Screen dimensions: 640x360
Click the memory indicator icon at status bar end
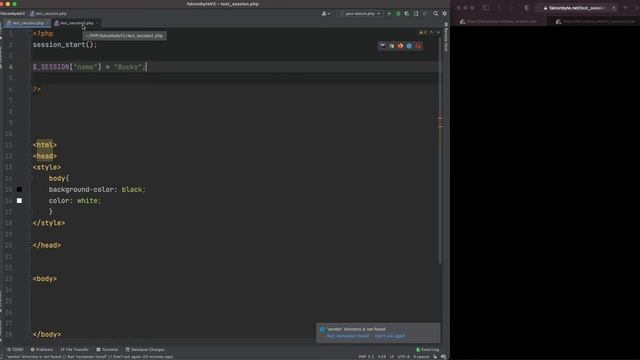point(444,357)
